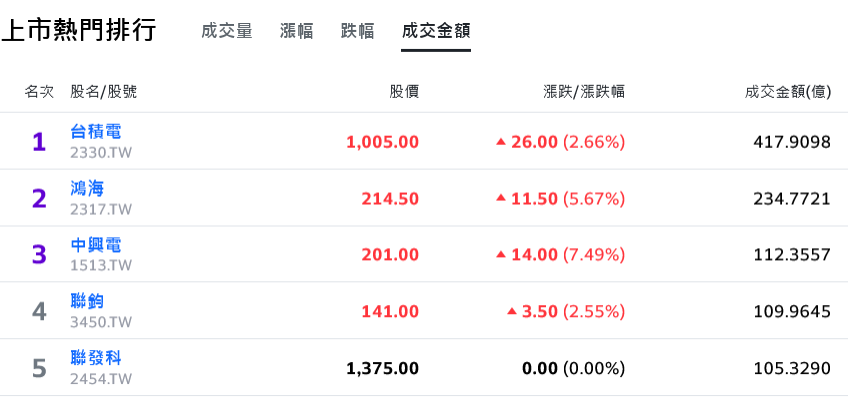
Task: Click the 1,005.00 price of 台積電
Action: [382, 143]
